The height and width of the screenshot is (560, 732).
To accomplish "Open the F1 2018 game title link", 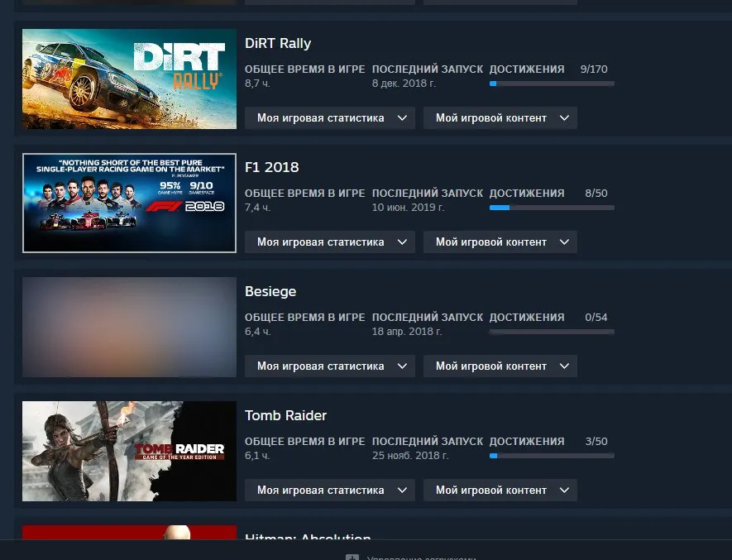I will (x=271, y=167).
